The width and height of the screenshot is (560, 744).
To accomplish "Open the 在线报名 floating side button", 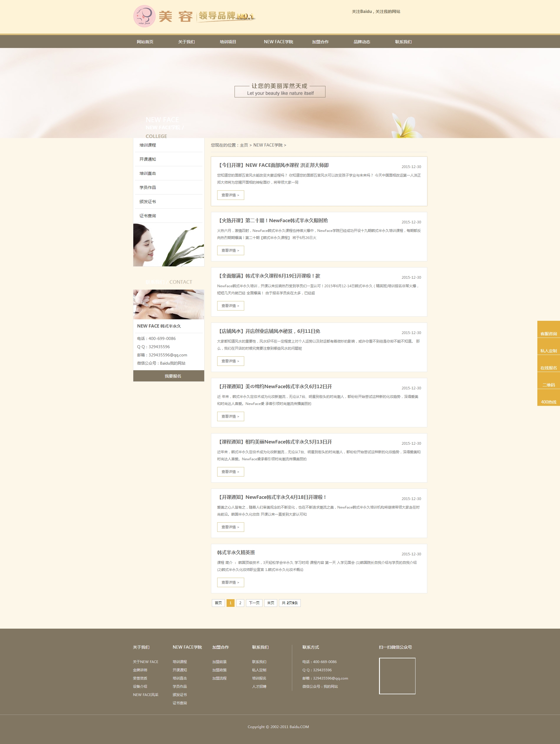I will click(x=548, y=364).
